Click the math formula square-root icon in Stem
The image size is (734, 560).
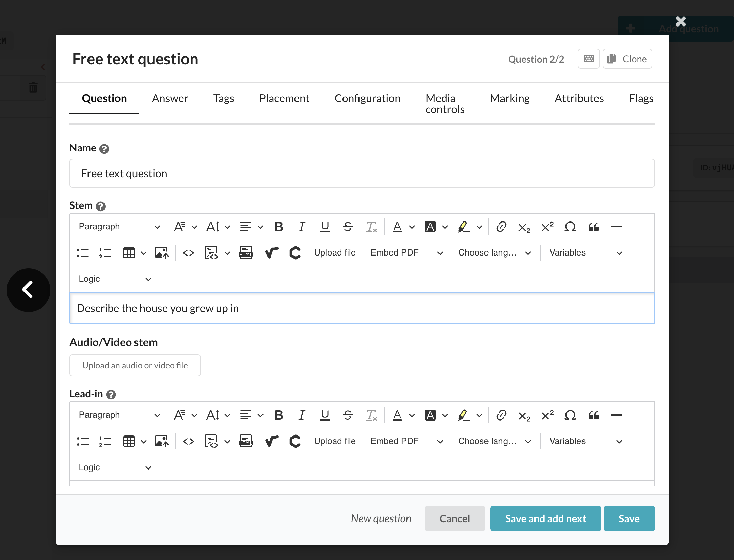pos(272,253)
